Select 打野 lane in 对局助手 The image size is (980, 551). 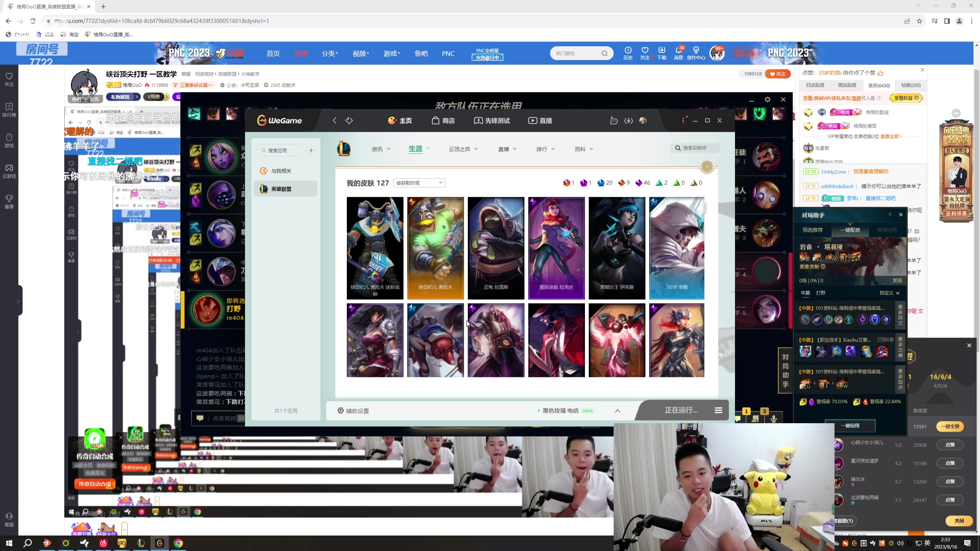pos(821,293)
